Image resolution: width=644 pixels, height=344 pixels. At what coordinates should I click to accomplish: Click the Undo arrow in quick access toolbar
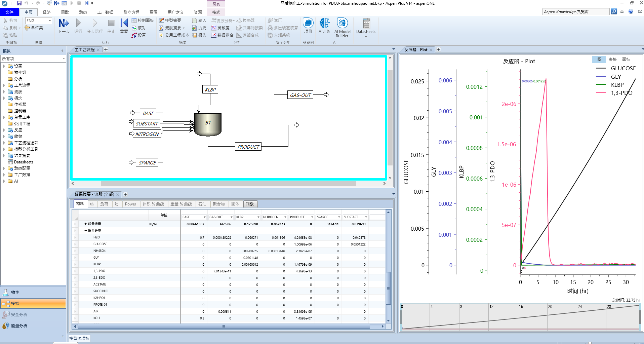point(27,3)
